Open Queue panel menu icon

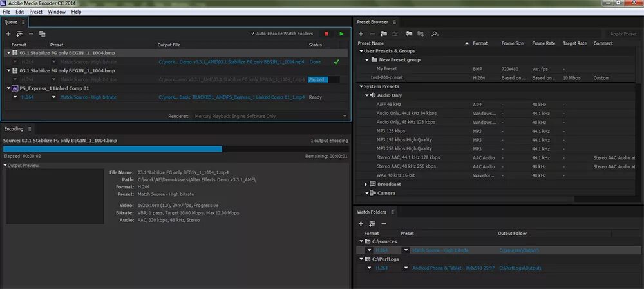[x=23, y=22]
